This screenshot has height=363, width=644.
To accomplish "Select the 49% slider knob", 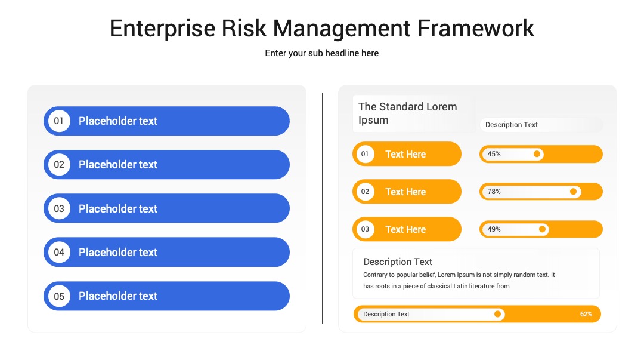I will (x=542, y=229).
